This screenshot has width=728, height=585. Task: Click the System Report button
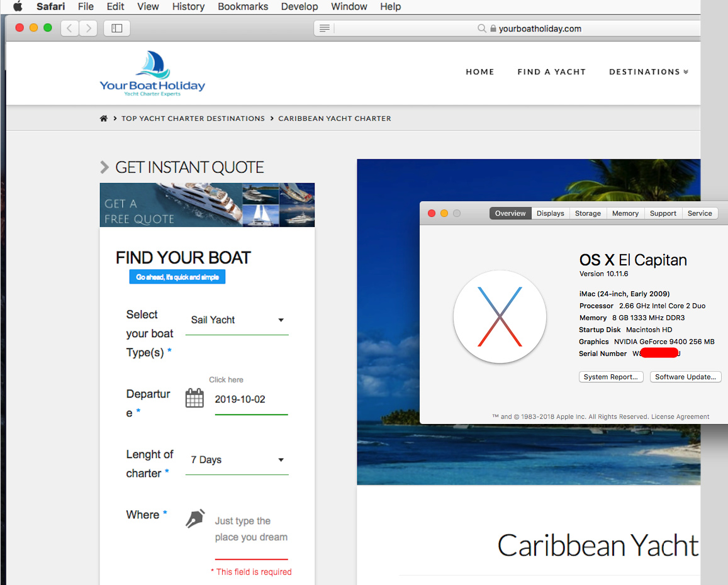[x=611, y=377]
